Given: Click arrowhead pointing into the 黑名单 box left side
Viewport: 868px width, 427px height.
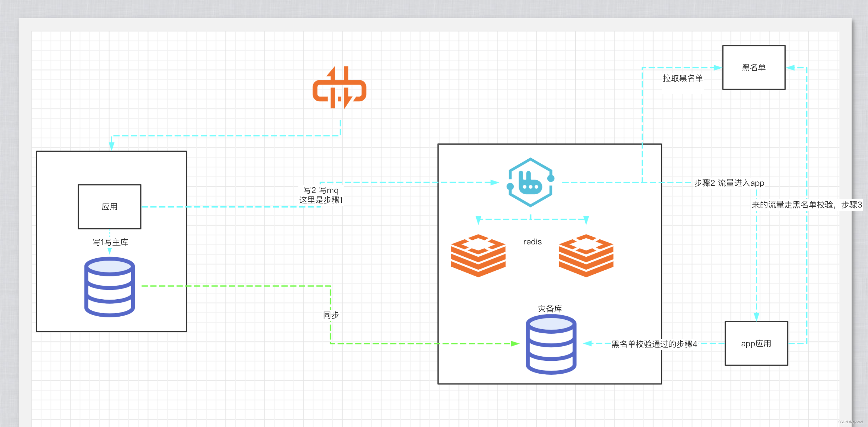Looking at the screenshot, I should click(718, 67).
